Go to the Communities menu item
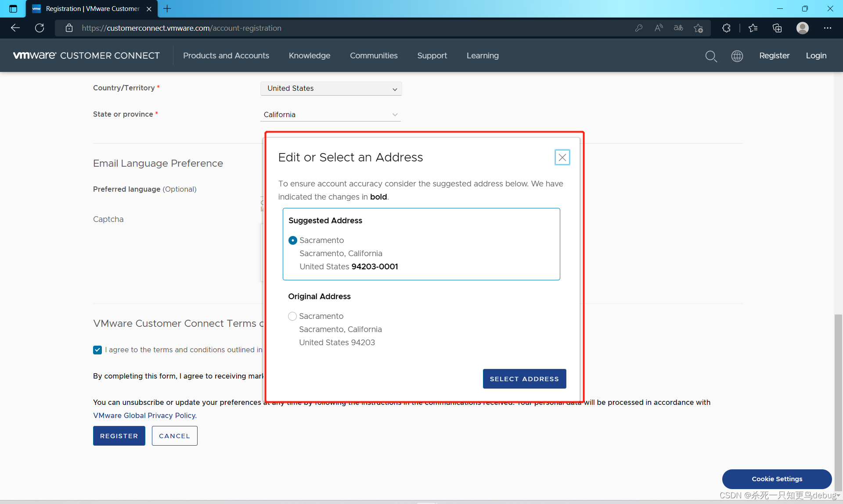This screenshot has width=843, height=504. 374,56
